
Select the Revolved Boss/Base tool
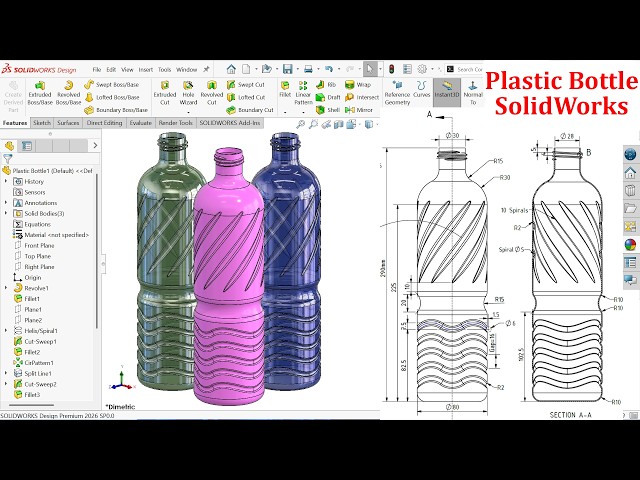68,93
